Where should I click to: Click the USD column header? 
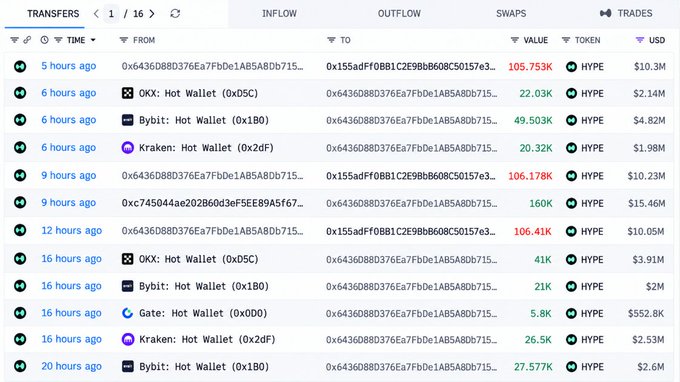click(657, 40)
